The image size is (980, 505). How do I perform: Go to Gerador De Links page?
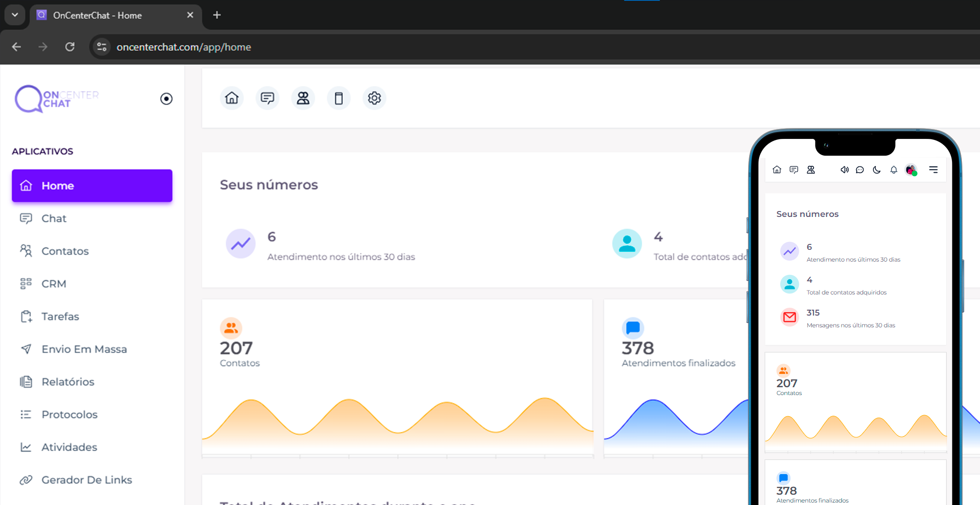pos(86,479)
